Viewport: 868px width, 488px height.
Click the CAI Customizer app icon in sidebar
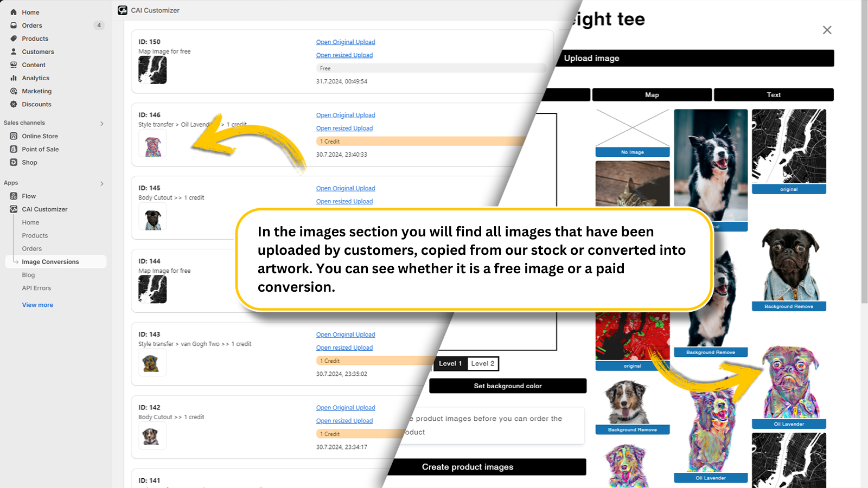[14, 209]
